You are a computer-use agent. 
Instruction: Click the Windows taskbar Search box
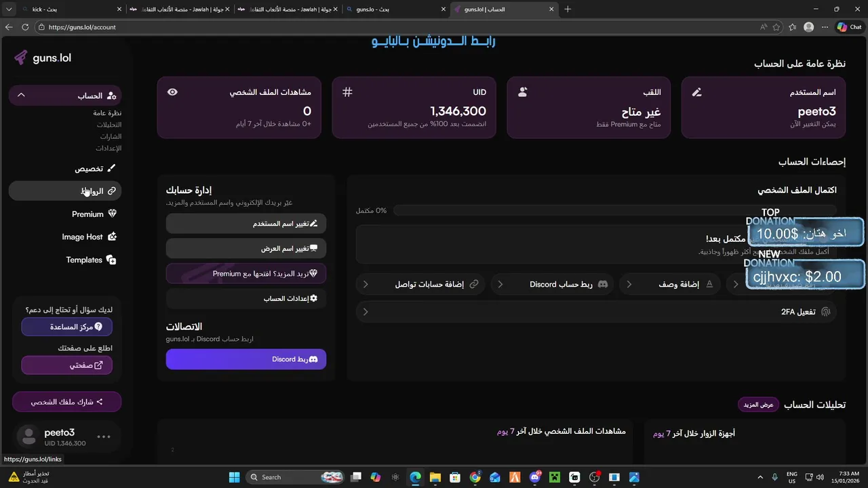(x=294, y=477)
